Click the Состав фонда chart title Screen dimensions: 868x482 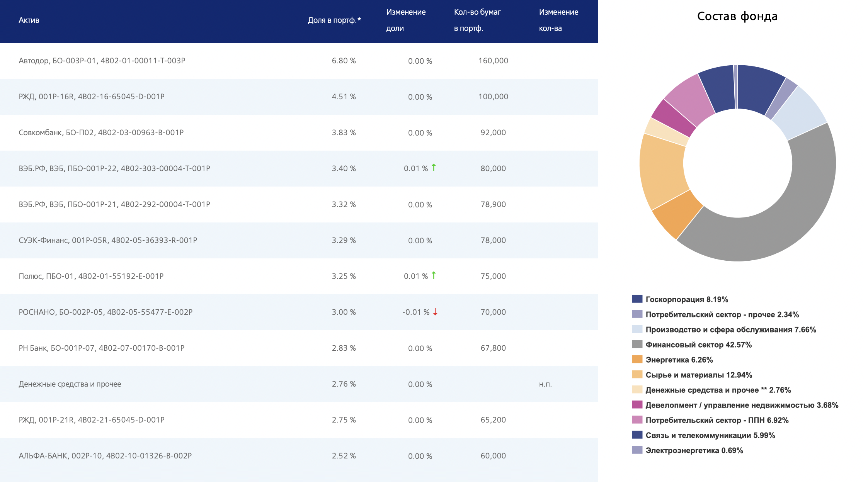click(737, 16)
